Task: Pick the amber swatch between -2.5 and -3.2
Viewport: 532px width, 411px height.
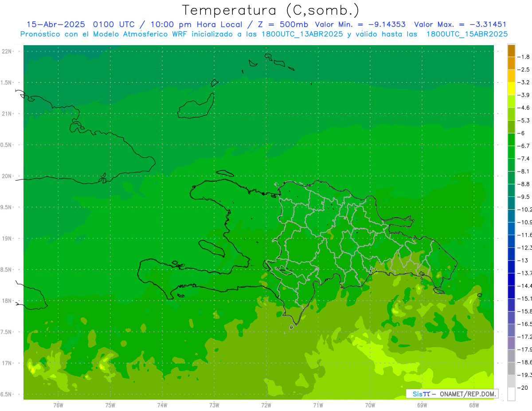Action: (511, 76)
